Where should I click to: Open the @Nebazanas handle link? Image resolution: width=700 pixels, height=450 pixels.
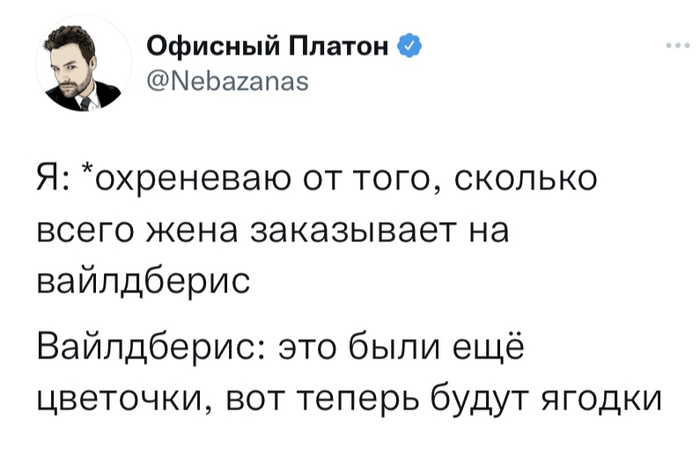click(x=227, y=82)
